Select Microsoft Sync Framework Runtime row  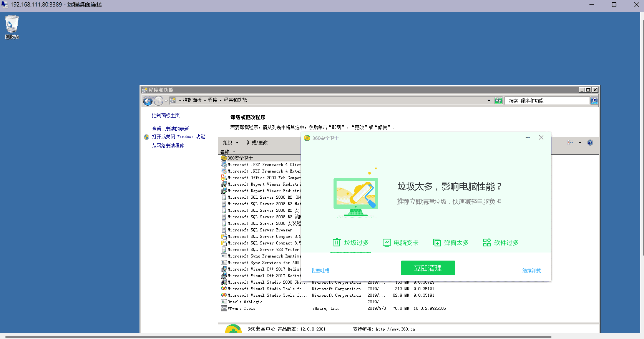click(x=261, y=256)
